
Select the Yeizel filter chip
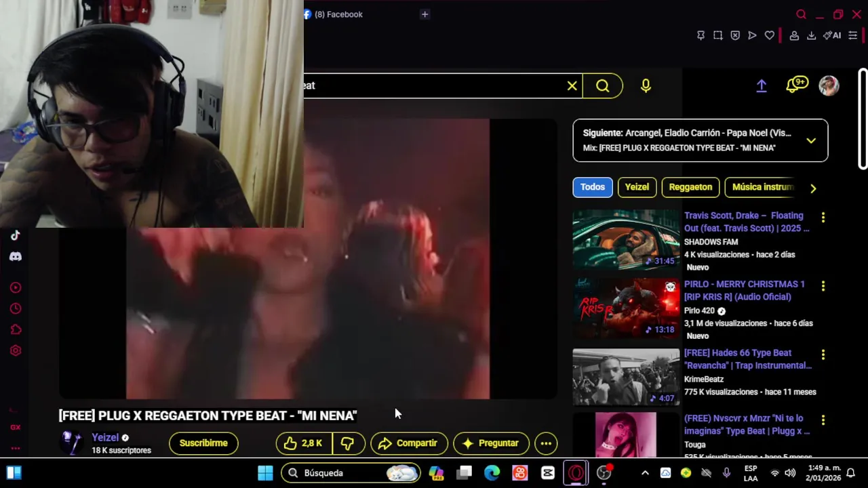click(x=637, y=187)
